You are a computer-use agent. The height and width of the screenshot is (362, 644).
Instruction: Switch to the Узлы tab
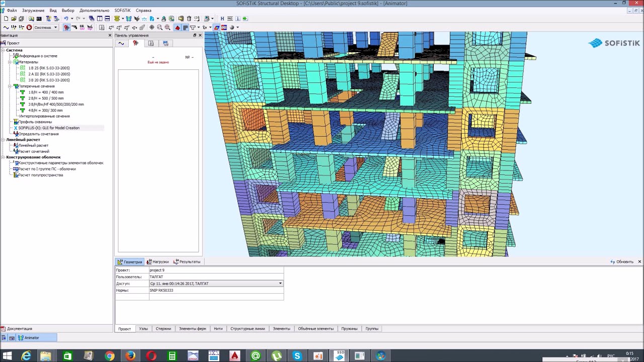(143, 329)
